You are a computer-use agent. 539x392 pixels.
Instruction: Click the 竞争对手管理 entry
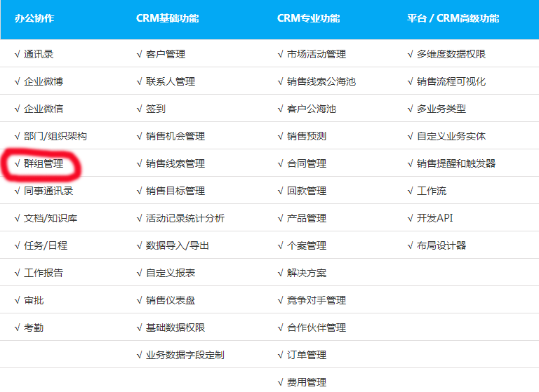tap(316, 300)
